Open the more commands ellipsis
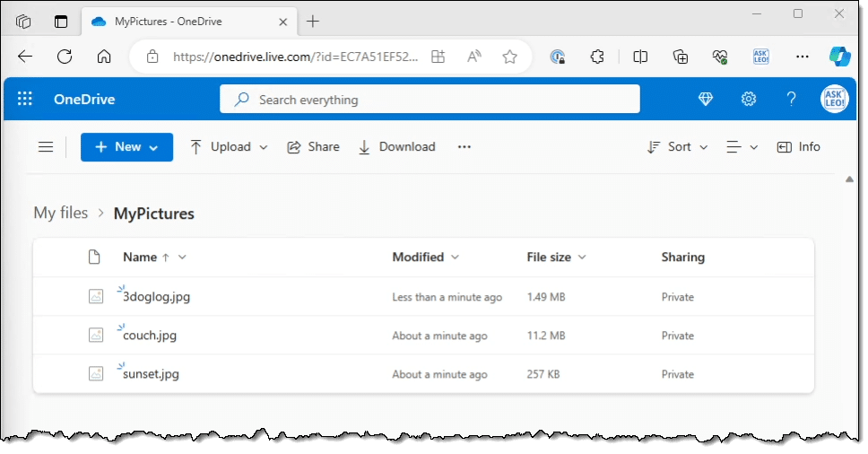868x454 pixels. [x=464, y=147]
